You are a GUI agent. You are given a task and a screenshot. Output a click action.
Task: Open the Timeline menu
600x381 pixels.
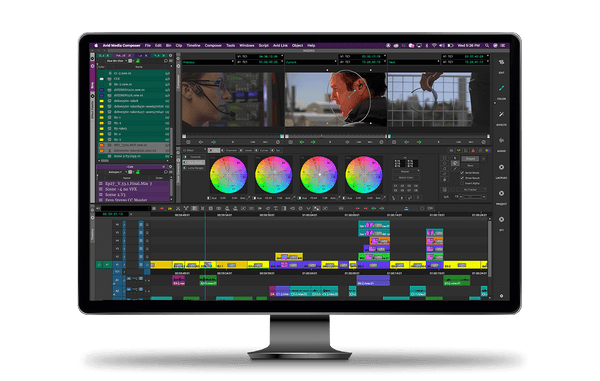tap(193, 46)
